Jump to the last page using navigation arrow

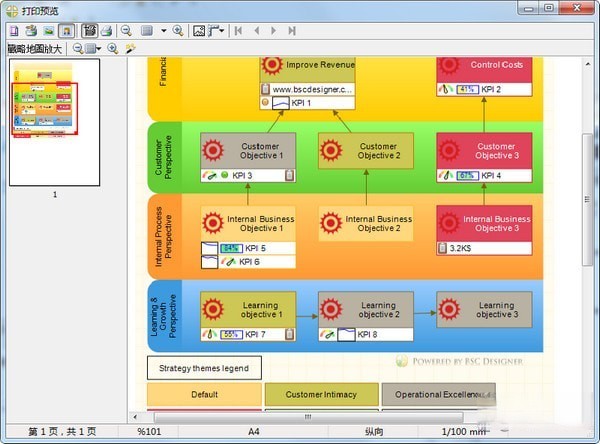(x=292, y=30)
